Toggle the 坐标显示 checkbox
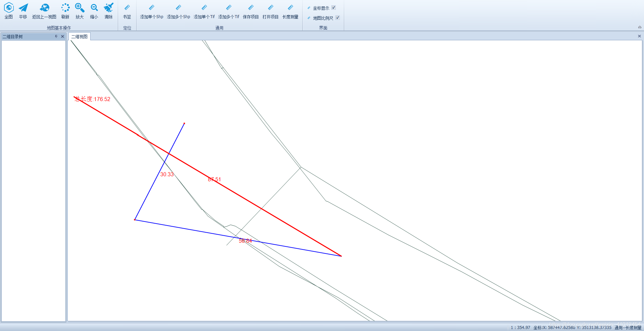 pyautogui.click(x=334, y=8)
